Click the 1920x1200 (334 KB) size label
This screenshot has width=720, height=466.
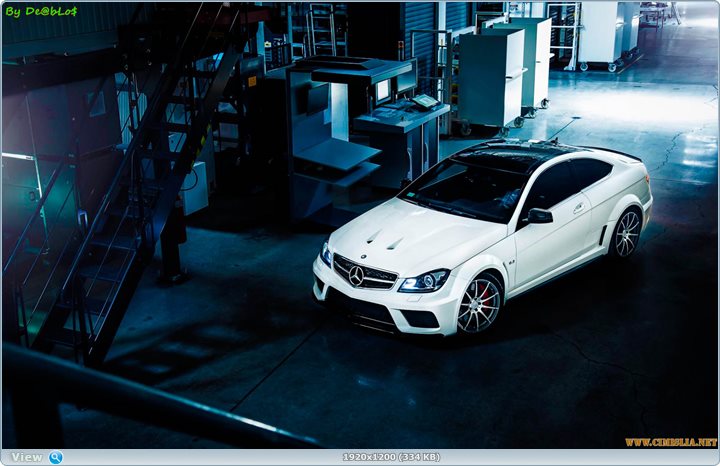click(x=391, y=457)
